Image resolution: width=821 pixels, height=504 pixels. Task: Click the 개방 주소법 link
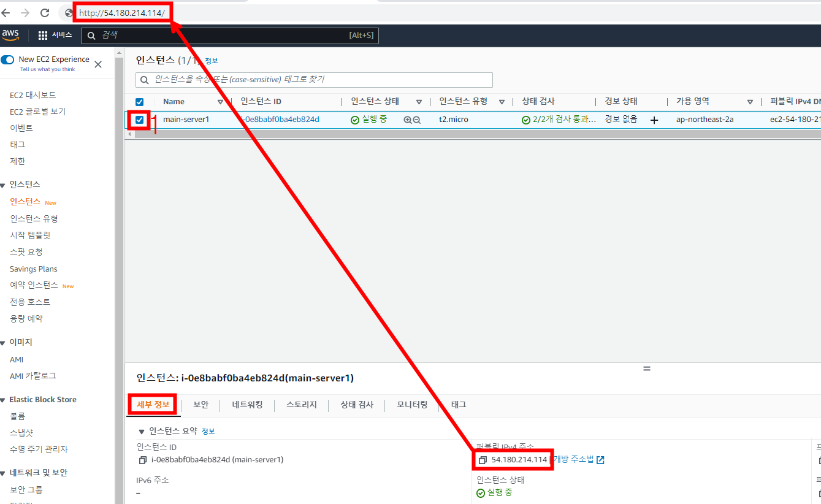click(574, 459)
